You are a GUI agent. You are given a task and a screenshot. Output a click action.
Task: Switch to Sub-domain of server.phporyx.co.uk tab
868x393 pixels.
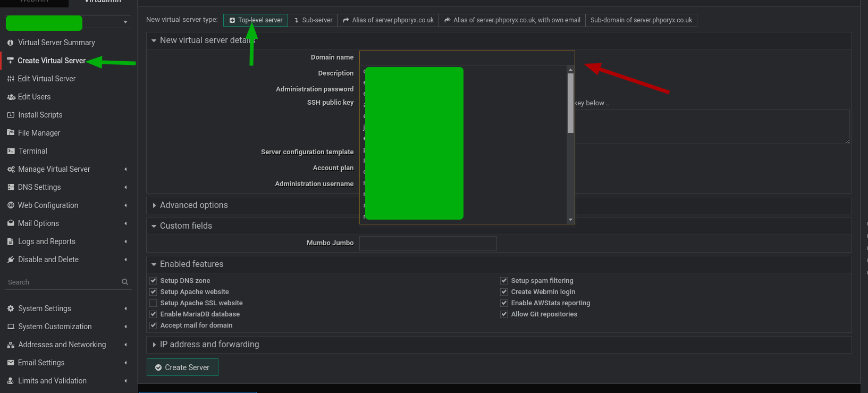click(x=641, y=20)
